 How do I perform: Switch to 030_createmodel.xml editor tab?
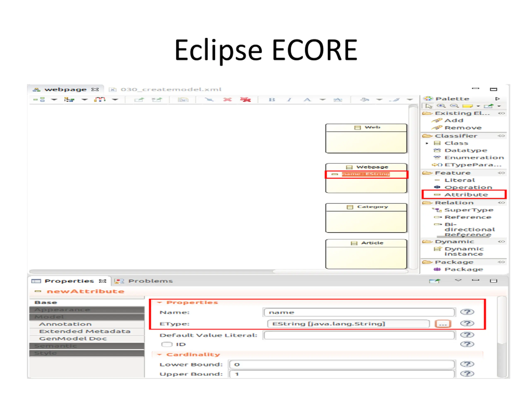[x=165, y=90]
